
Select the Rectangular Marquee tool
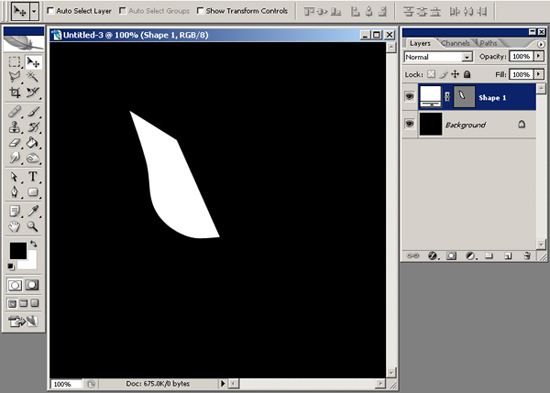14,62
